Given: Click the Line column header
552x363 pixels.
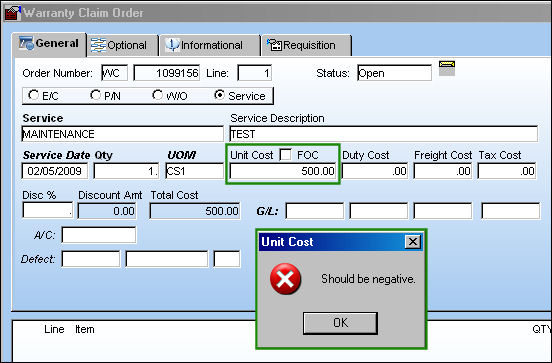Looking at the screenshot, I should [54, 329].
